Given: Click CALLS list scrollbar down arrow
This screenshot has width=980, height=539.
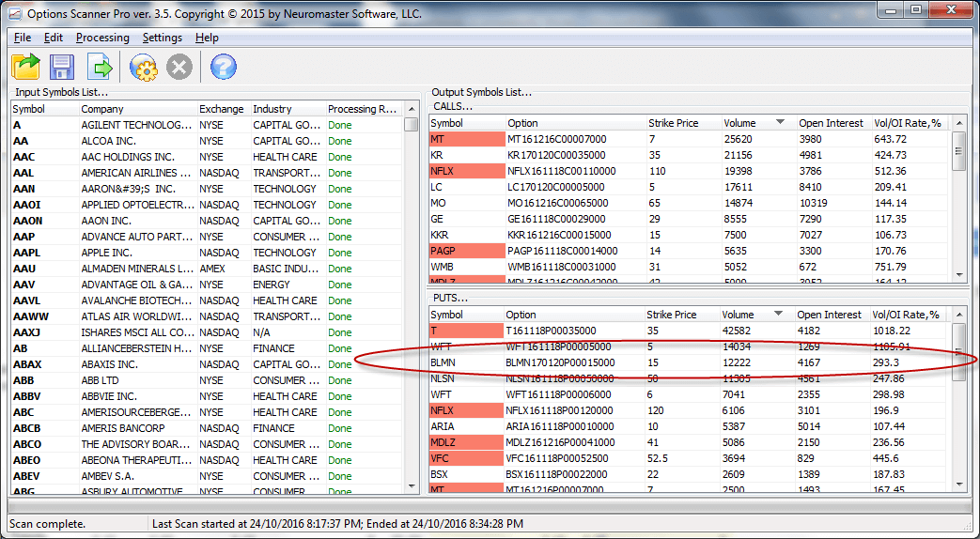Looking at the screenshot, I should tap(959, 275).
